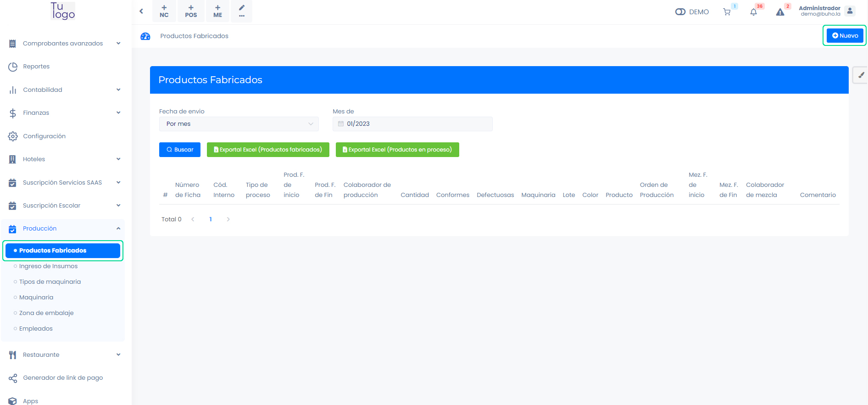Image resolution: width=868 pixels, height=405 pixels.
Task: Open the shopping cart icon
Action: pyautogui.click(x=727, y=12)
